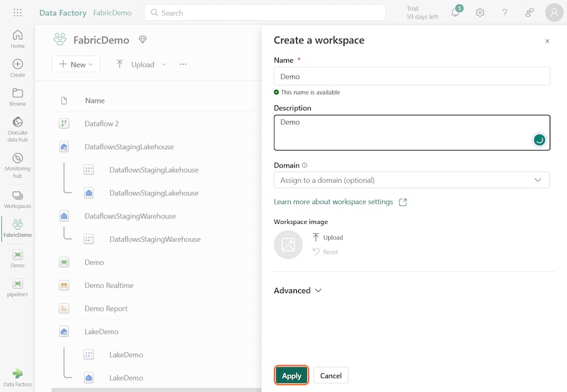Click Demo Realtime item icon
567x392 pixels.
pos(64,285)
